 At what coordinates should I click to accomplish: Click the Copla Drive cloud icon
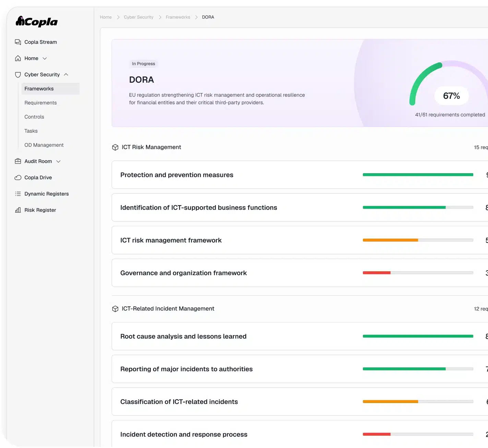click(x=18, y=177)
